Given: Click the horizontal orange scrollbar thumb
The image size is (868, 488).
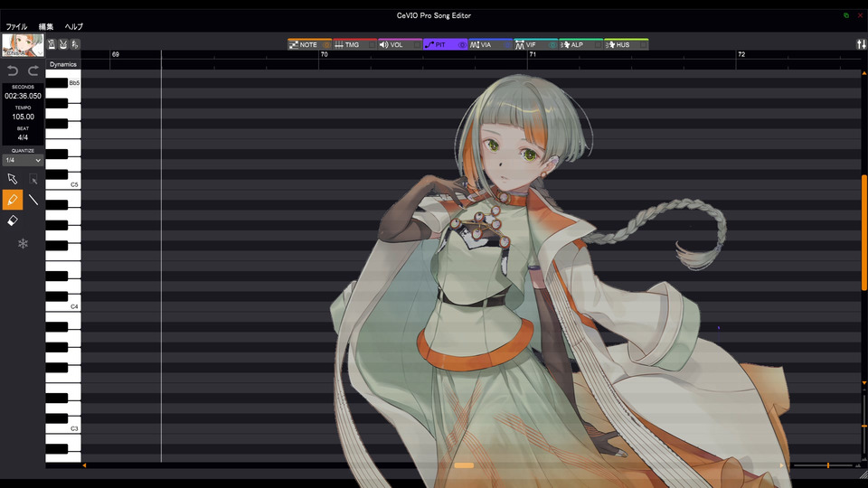Looking at the screenshot, I should pos(464,466).
